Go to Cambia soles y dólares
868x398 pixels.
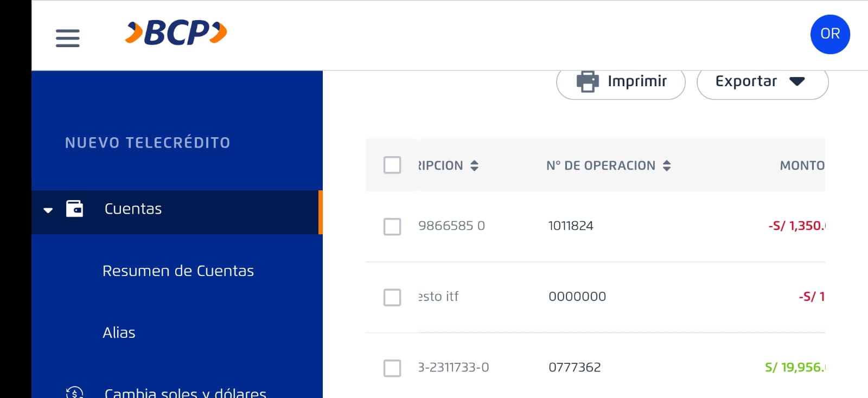pos(185,393)
